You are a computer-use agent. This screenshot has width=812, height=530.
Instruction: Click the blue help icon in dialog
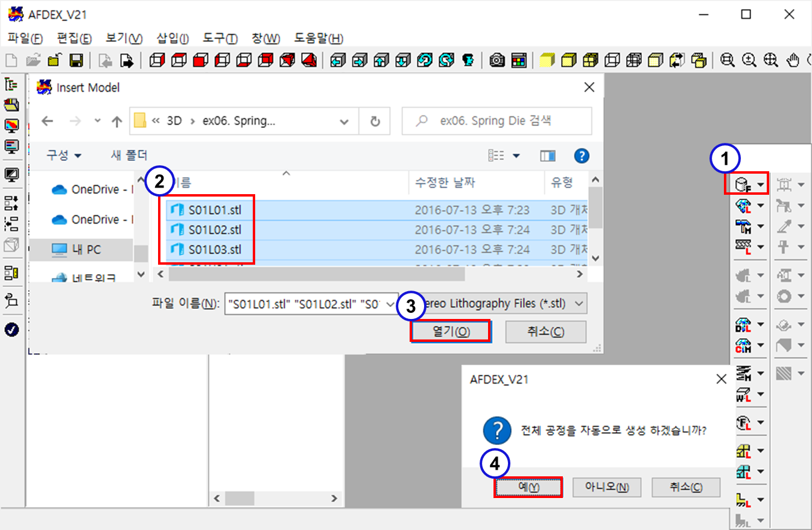[582, 156]
